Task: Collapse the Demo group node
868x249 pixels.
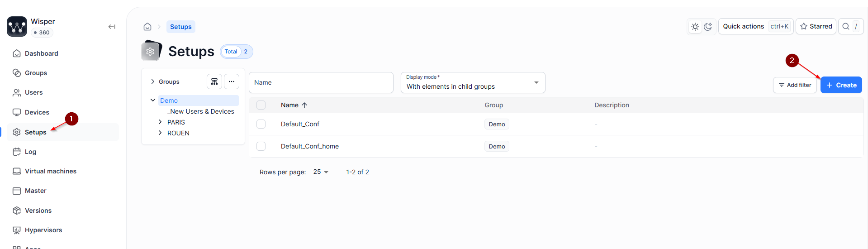Action: 153,100
